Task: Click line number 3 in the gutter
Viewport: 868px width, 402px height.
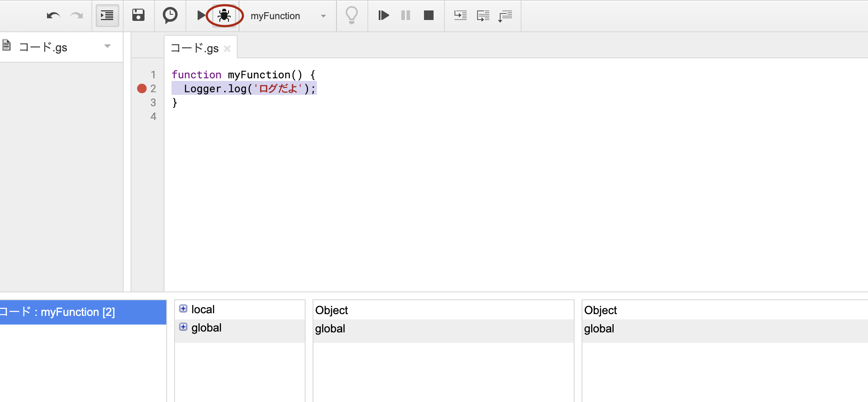Action: point(153,103)
